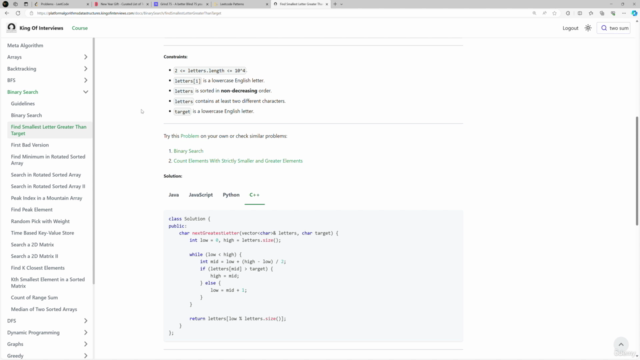The height and width of the screenshot is (360, 640).
Task: Open Guidelines under Binary Search
Action: point(23,104)
